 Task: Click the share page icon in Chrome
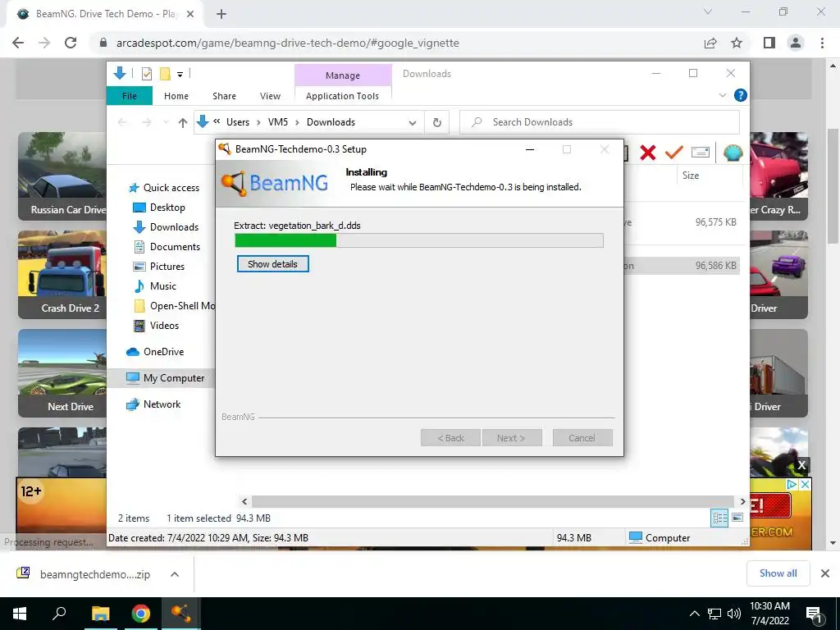click(x=710, y=43)
